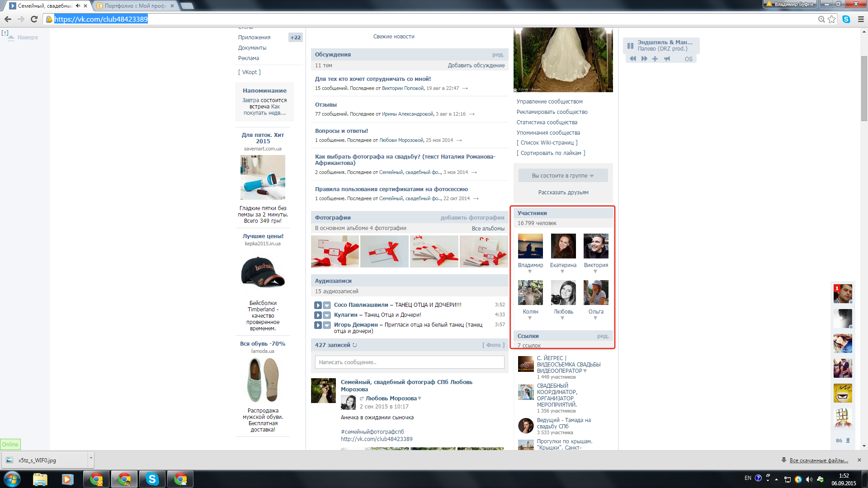This screenshot has width=868, height=488.
Task: Click 'добавить фотографии' link
Action: pyautogui.click(x=472, y=218)
